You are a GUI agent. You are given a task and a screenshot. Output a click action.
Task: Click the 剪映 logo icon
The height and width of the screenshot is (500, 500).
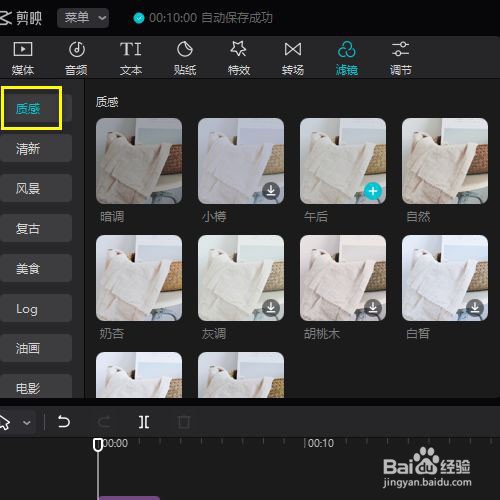[6, 17]
